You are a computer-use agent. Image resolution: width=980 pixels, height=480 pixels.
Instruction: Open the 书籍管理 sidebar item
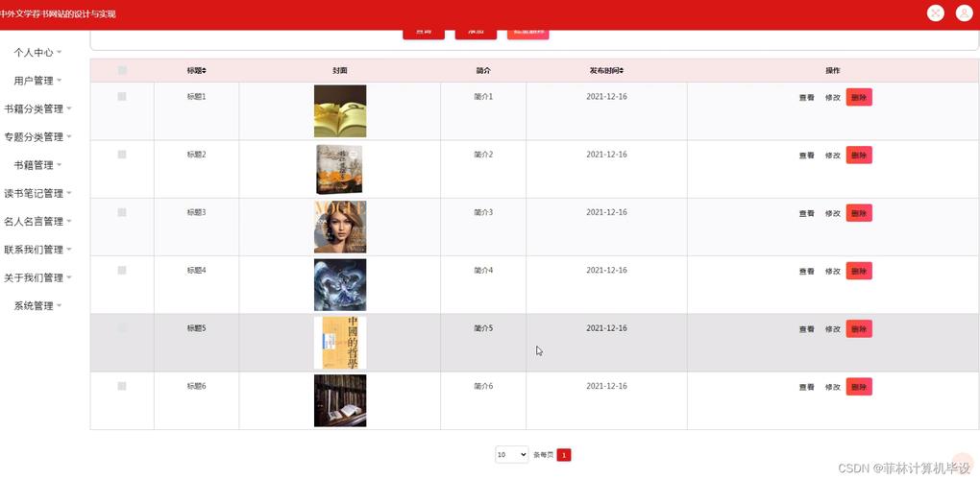[37, 165]
